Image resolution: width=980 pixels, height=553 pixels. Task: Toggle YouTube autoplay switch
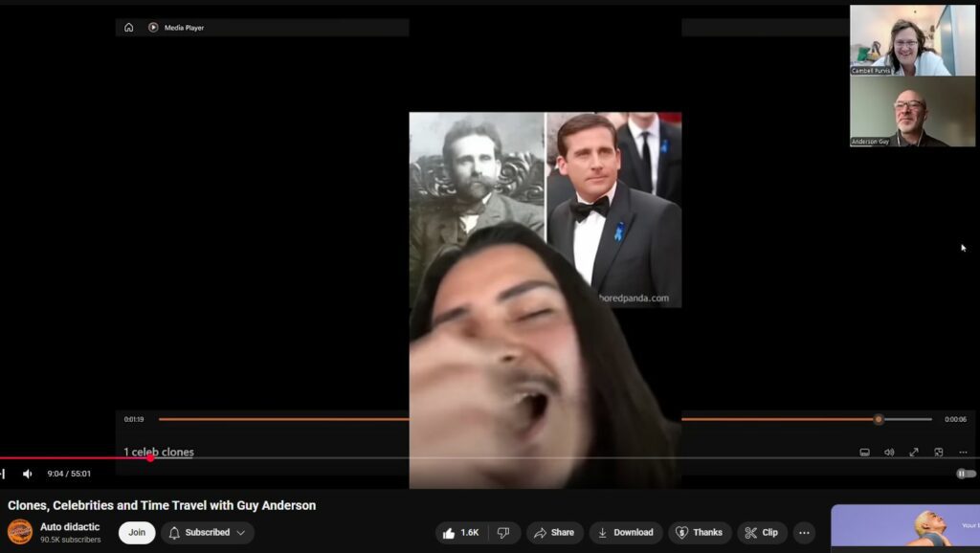click(966, 474)
